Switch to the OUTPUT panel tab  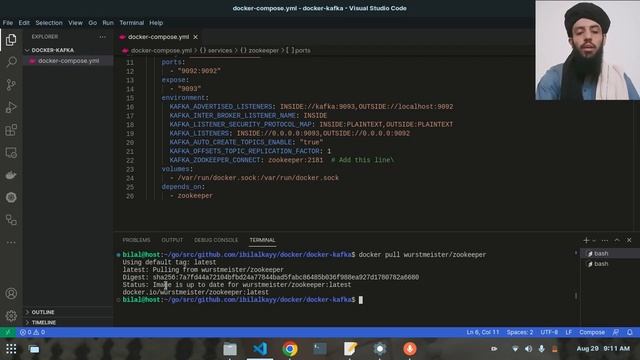(x=172, y=240)
